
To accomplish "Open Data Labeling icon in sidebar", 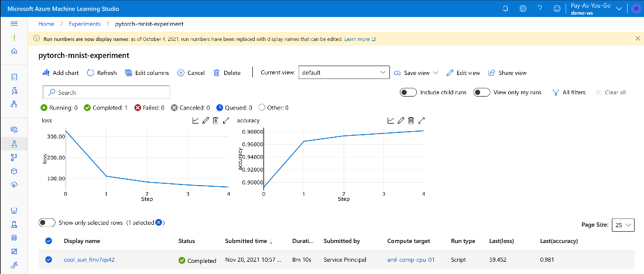I will coord(14,251).
